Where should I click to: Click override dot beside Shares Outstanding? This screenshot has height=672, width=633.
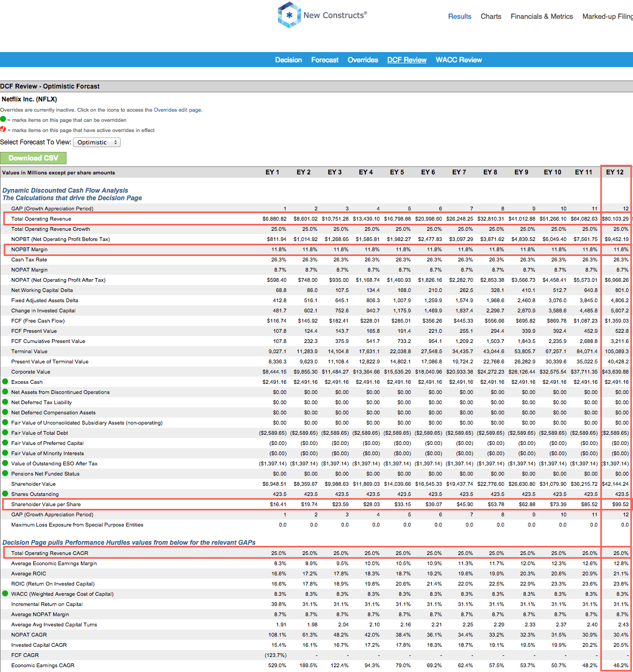[x=5, y=494]
